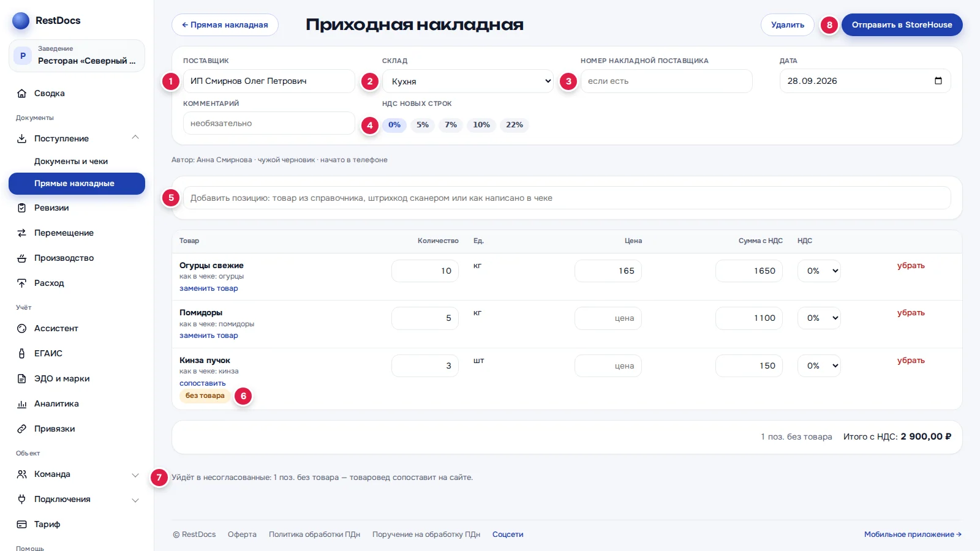The height and width of the screenshot is (551, 980).
Task: Select 7% VAT for new rows
Action: tap(451, 125)
